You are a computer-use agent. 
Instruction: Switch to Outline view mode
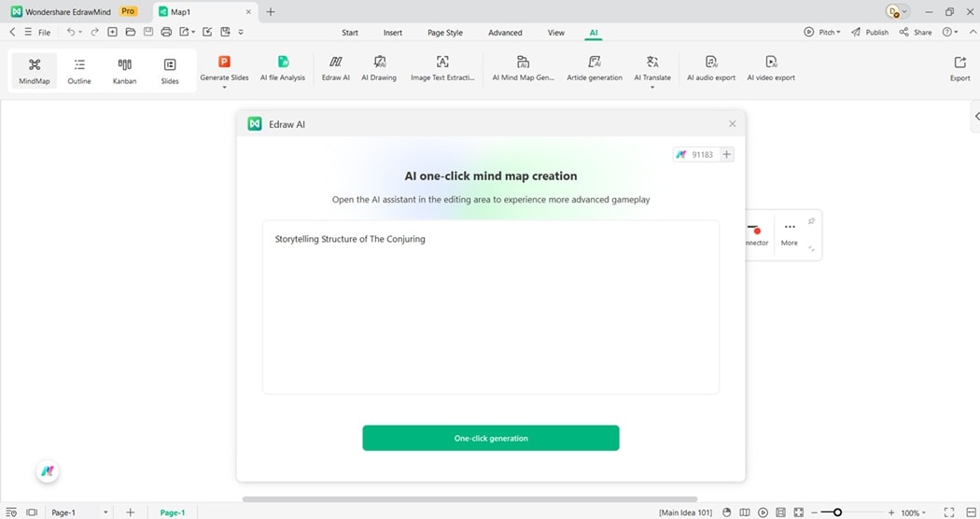click(79, 71)
